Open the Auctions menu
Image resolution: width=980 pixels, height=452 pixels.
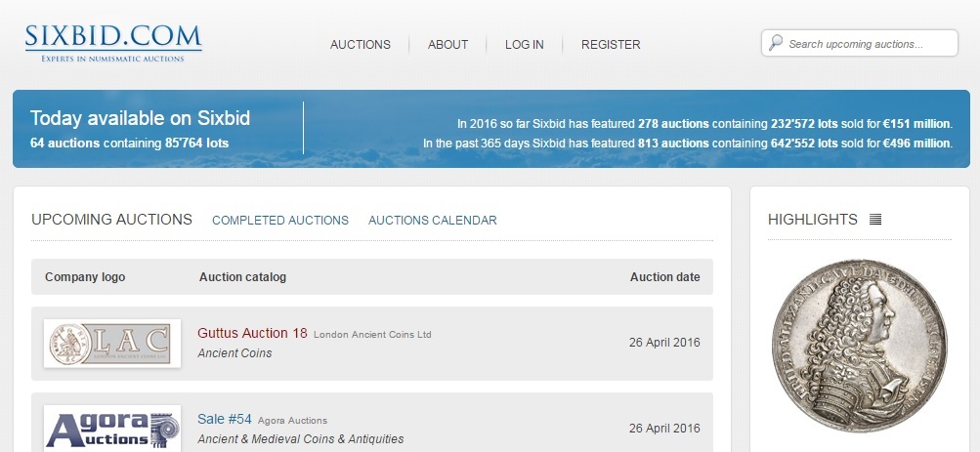[361, 44]
